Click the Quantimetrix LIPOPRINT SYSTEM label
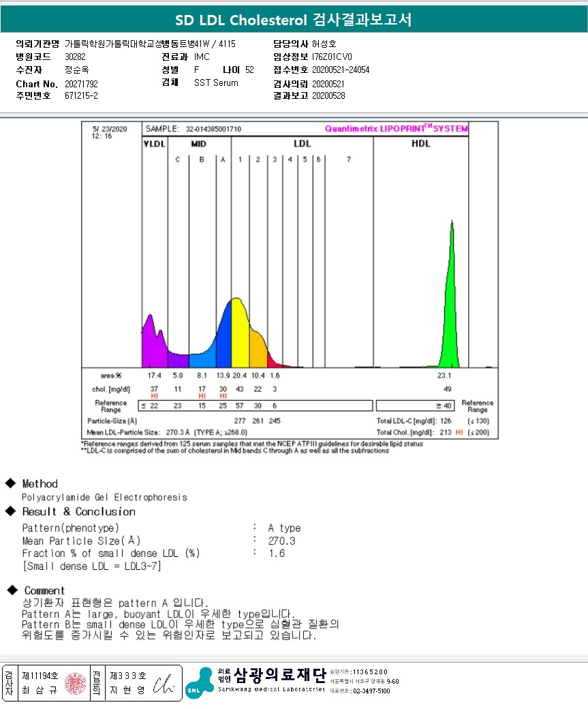Image resolution: width=588 pixels, height=709 pixels. coord(397,128)
